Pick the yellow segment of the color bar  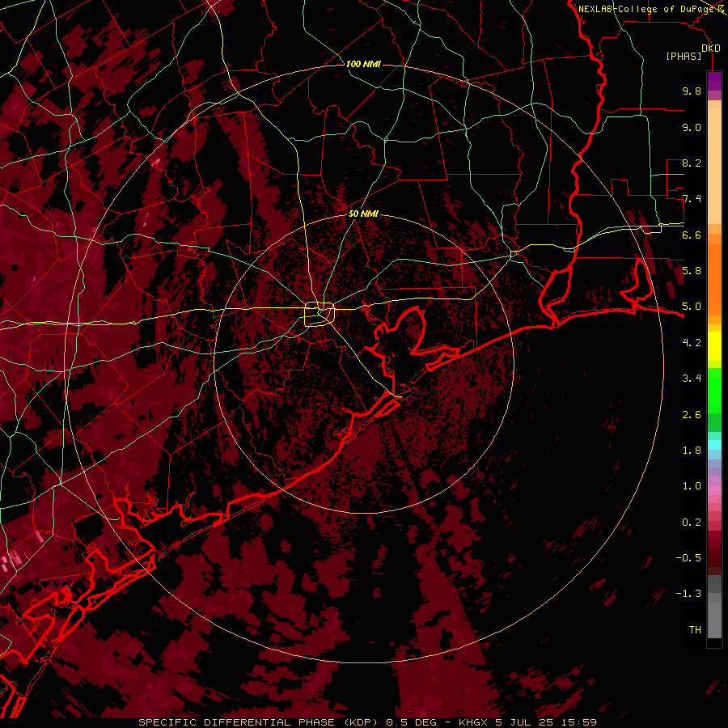(714, 346)
